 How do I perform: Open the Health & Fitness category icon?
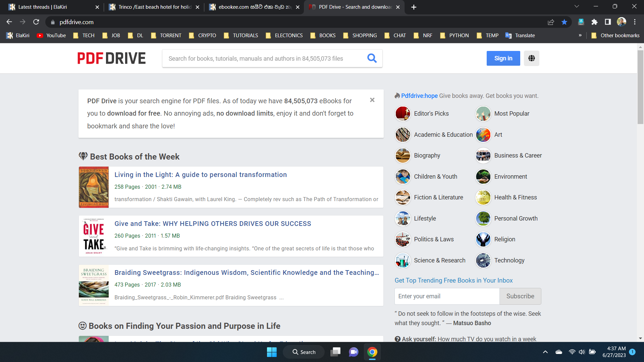point(483,197)
